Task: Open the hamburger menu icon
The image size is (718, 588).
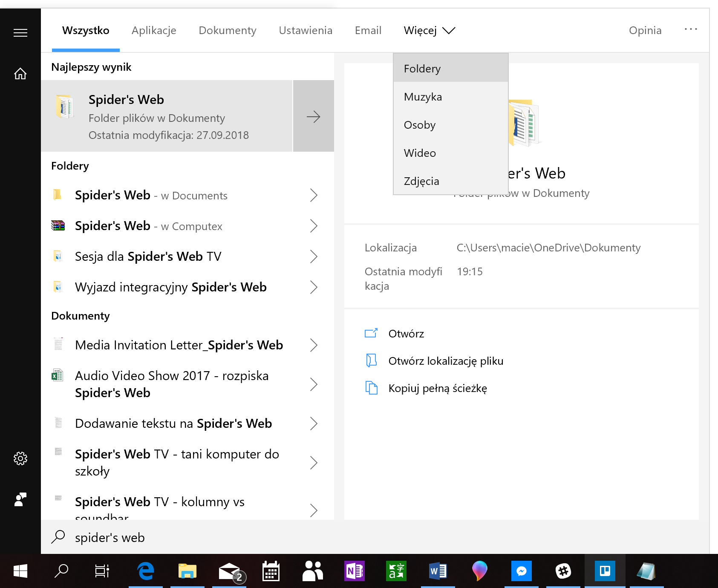Action: click(20, 33)
